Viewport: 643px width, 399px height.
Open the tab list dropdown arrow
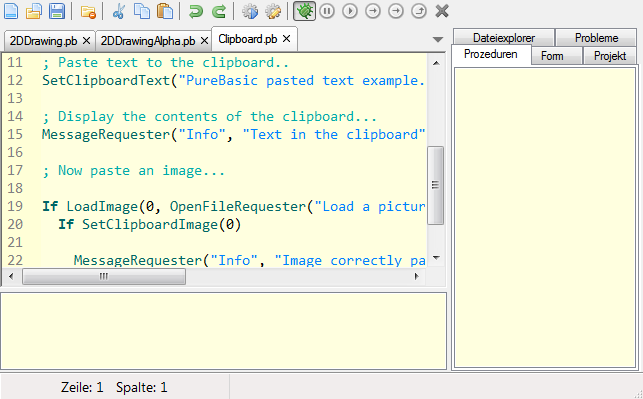(x=438, y=39)
